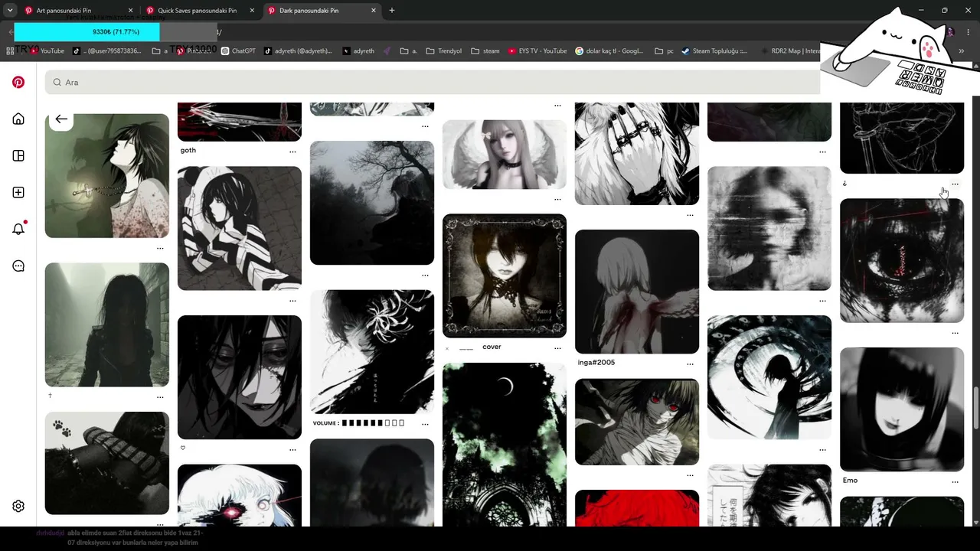This screenshot has width=980, height=551.
Task: Click the create pin plus icon
Action: [x=18, y=192]
